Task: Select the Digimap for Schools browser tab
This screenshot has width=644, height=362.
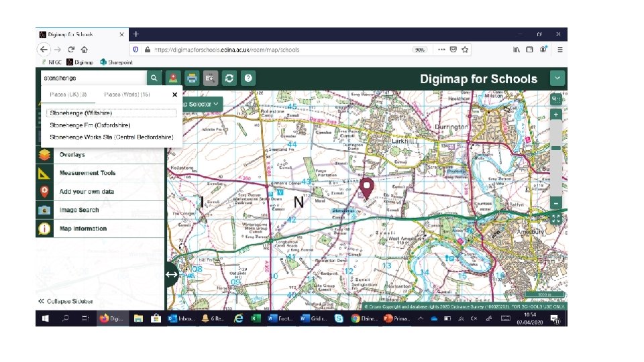Action: point(82,34)
